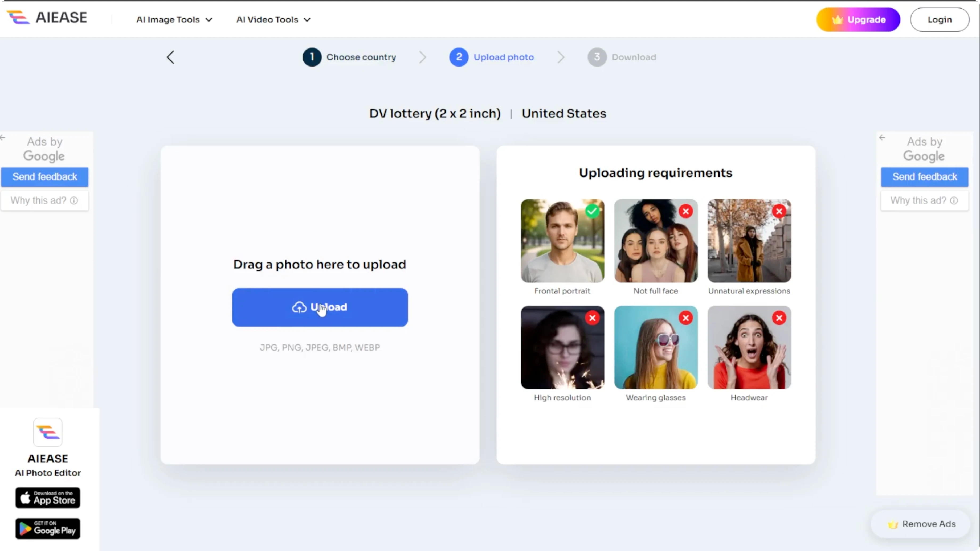The image size is (980, 551).
Task: Click red X on Not full face image
Action: [x=686, y=211]
